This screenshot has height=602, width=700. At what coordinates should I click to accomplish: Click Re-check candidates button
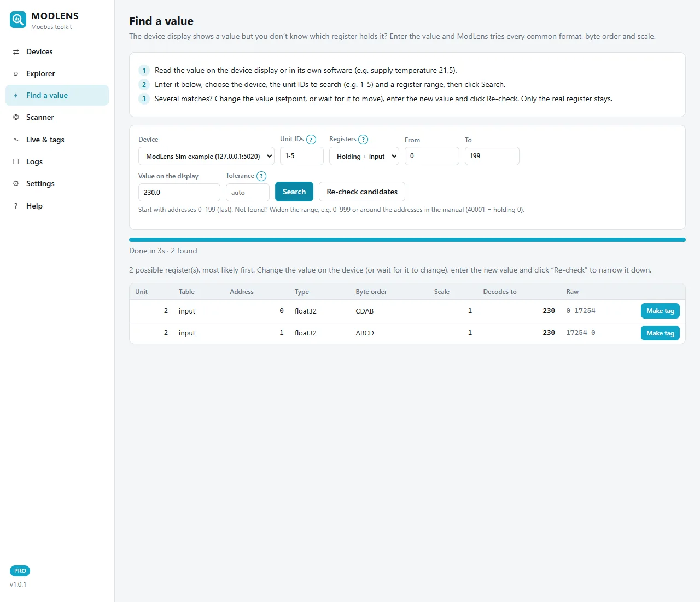click(x=362, y=192)
